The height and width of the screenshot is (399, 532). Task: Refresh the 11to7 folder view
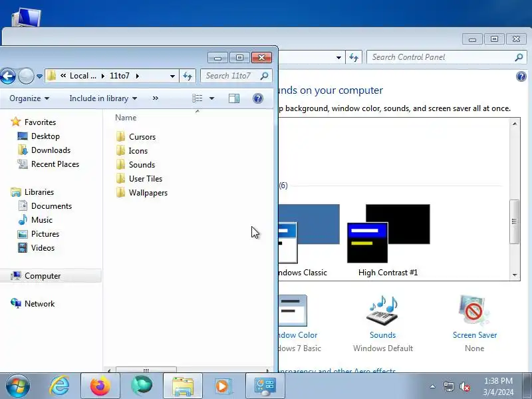(x=188, y=76)
